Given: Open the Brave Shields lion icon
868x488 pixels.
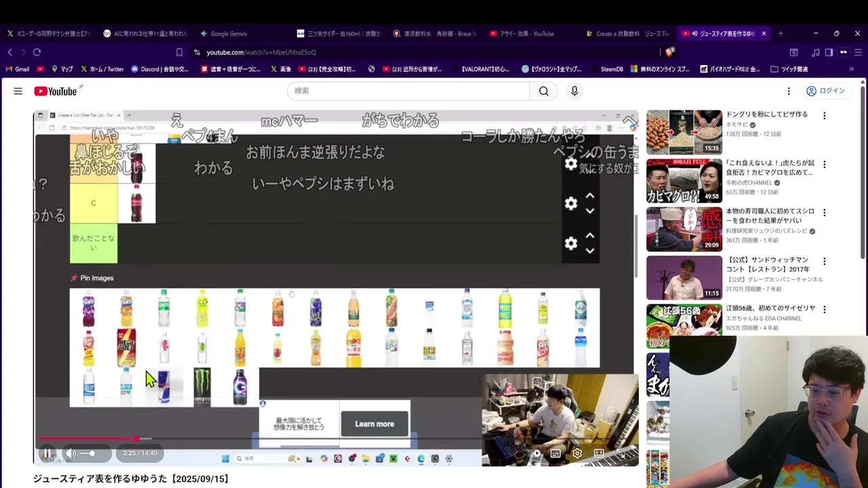Looking at the screenshot, I should coord(670,52).
